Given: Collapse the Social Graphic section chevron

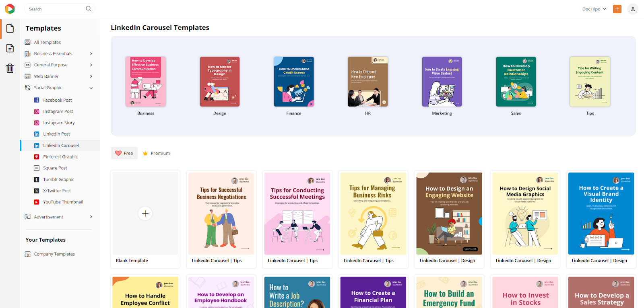Looking at the screenshot, I should click(x=91, y=88).
